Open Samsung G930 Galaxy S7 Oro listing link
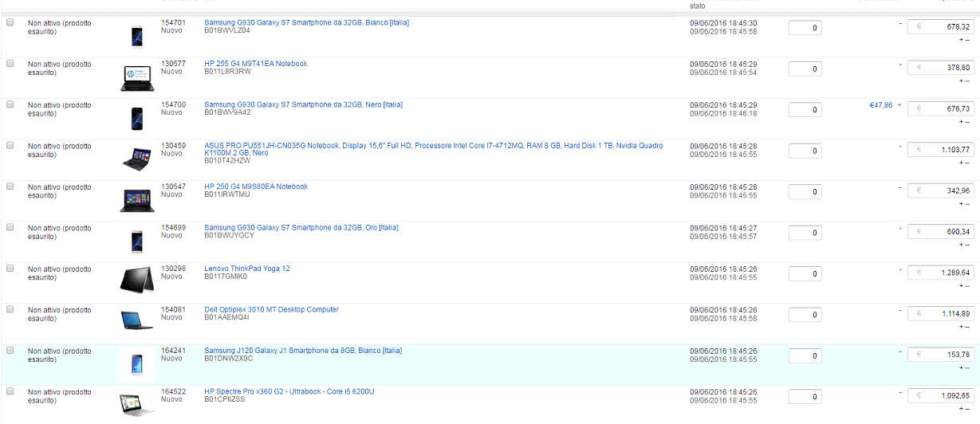 point(301,228)
